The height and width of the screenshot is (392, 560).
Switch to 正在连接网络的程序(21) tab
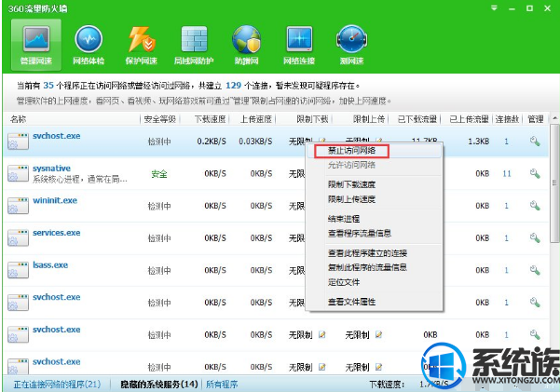[x=57, y=385]
